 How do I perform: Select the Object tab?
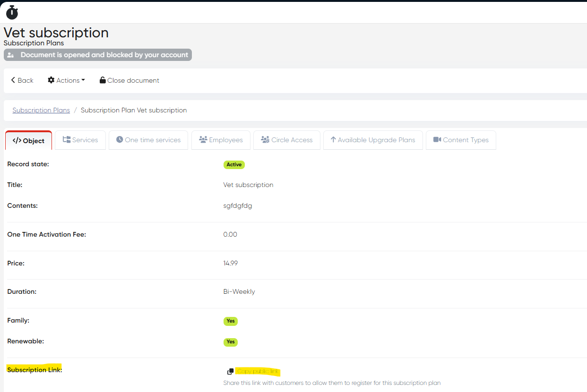coord(29,141)
